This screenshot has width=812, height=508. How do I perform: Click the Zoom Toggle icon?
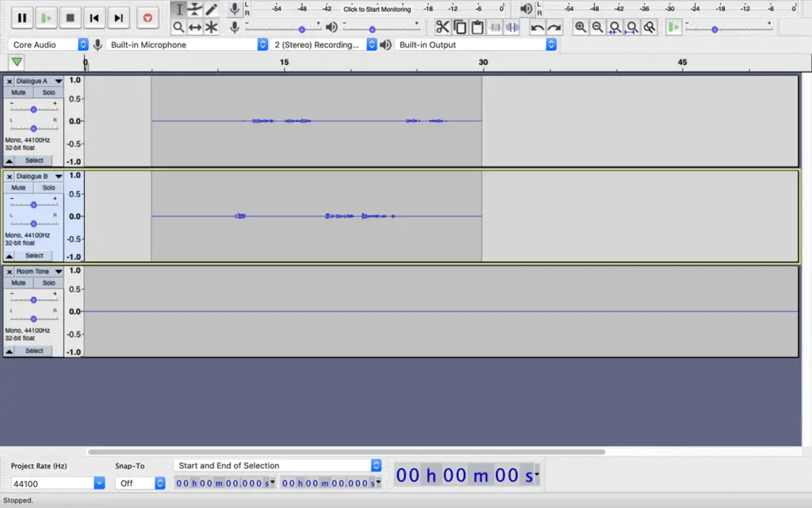click(649, 27)
